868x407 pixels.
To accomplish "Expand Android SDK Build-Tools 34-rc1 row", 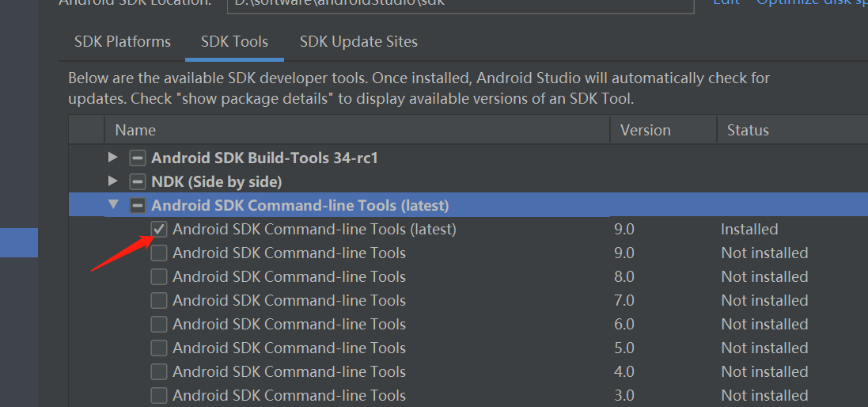I will pyautogui.click(x=113, y=158).
